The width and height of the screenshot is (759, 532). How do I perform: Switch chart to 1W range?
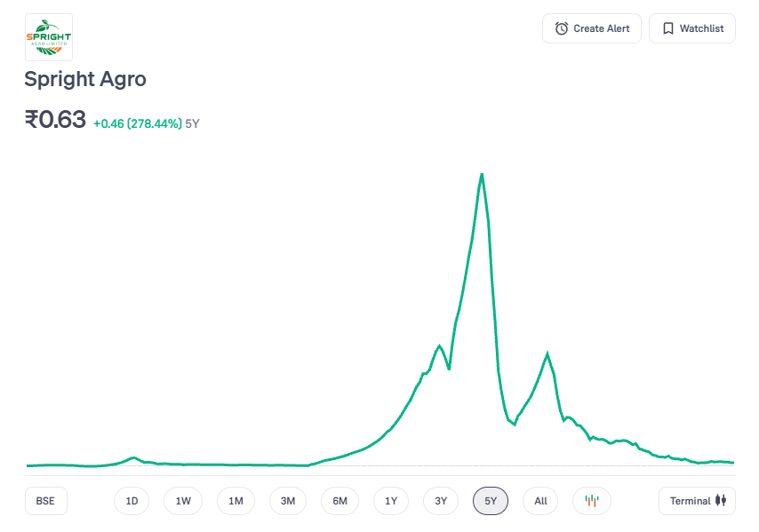click(x=183, y=501)
